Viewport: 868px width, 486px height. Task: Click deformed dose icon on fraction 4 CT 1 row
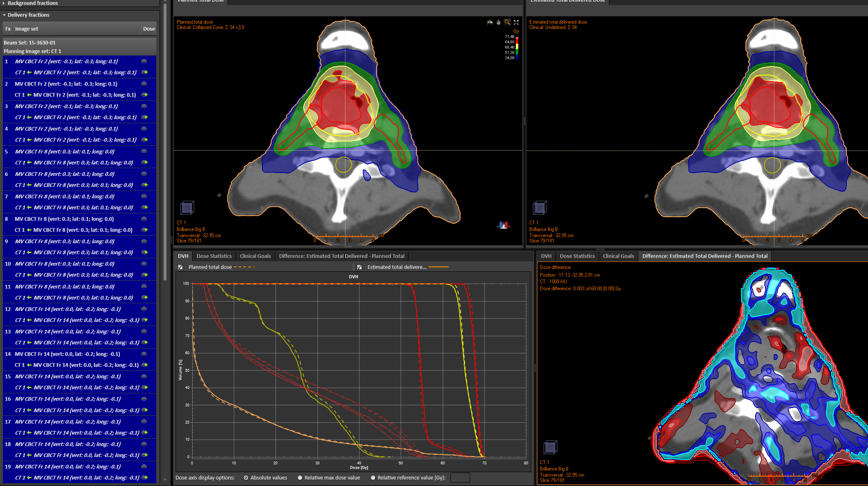tap(144, 140)
